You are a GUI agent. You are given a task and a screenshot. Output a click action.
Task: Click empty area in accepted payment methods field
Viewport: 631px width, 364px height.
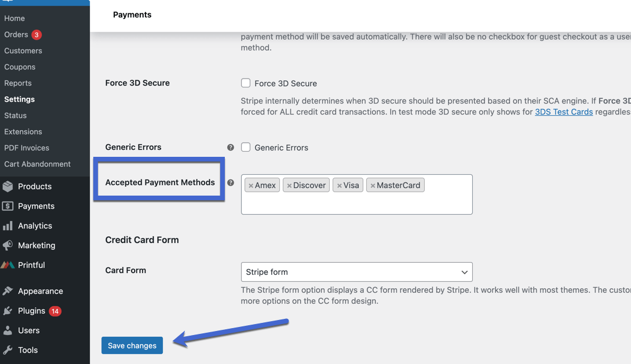(x=356, y=204)
